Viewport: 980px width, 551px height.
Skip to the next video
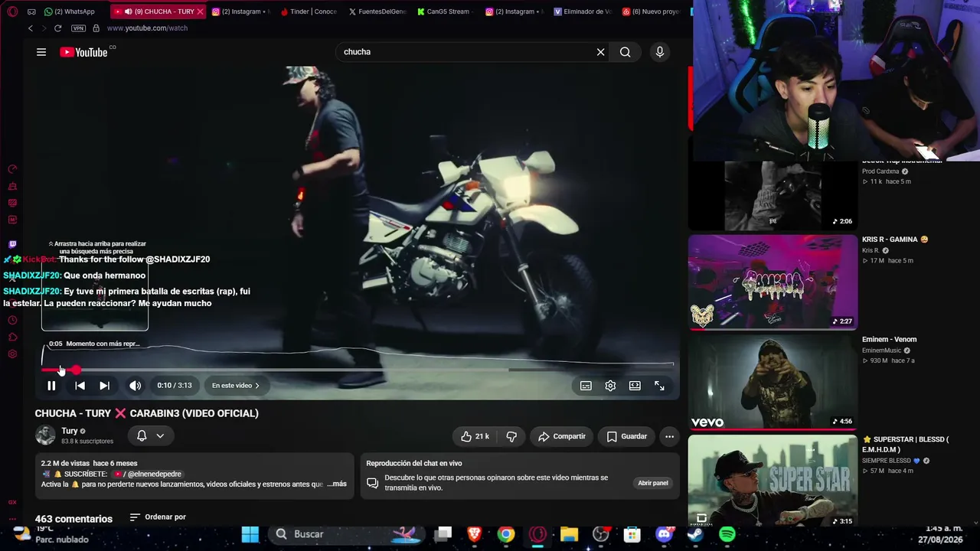click(104, 386)
